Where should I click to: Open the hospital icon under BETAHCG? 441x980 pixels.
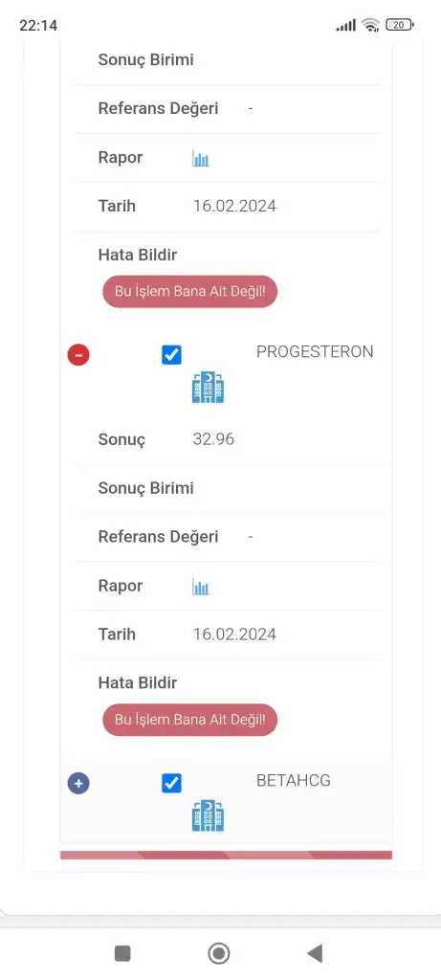(x=208, y=815)
